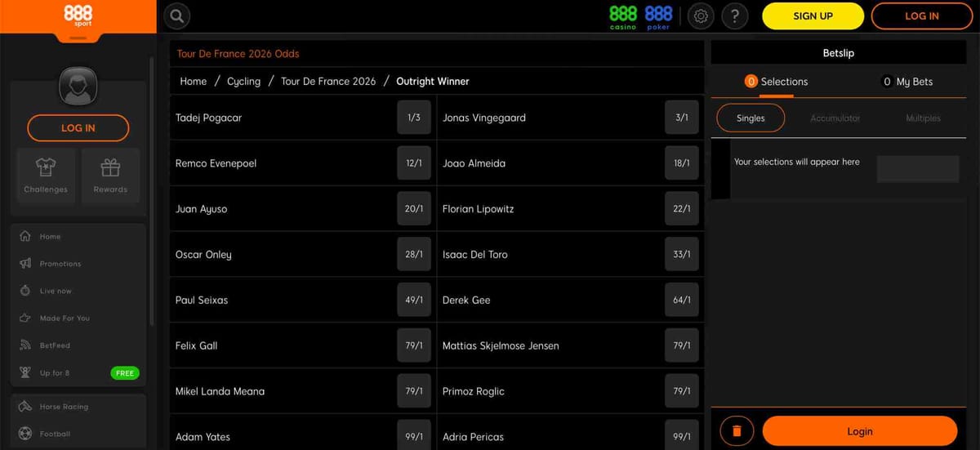The image size is (980, 450).
Task: Select Oscar Onley odds 28/1
Action: point(414,255)
